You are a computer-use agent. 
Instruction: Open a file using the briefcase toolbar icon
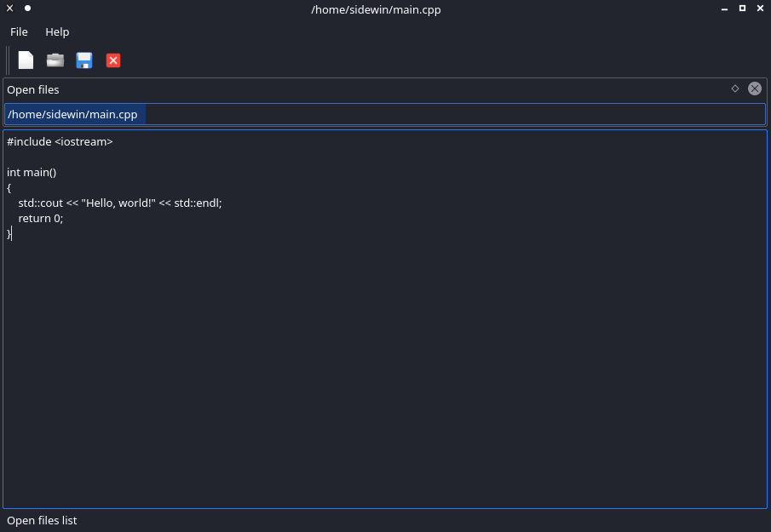pos(55,60)
